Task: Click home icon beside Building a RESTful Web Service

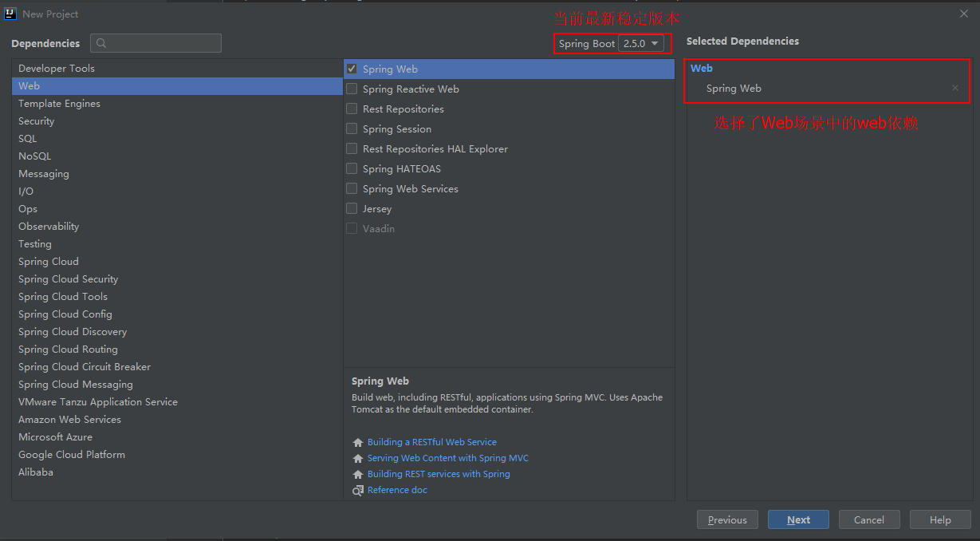Action: pyautogui.click(x=358, y=442)
